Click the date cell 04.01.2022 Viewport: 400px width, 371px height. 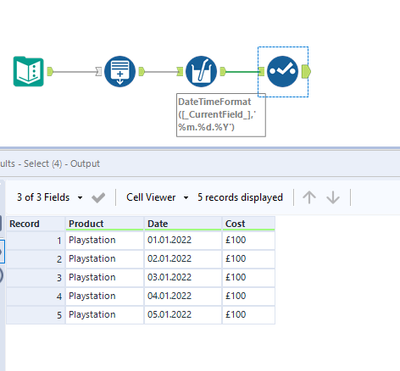coord(183,296)
